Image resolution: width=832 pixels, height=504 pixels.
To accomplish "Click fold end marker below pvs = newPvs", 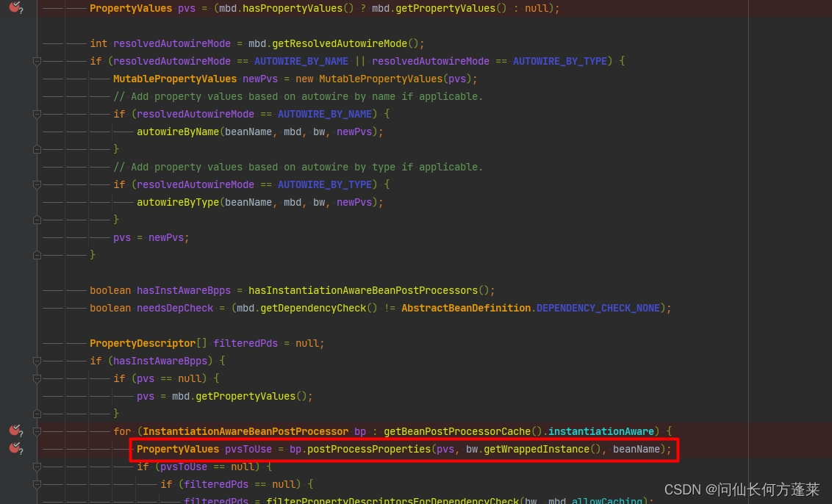I will point(37,255).
